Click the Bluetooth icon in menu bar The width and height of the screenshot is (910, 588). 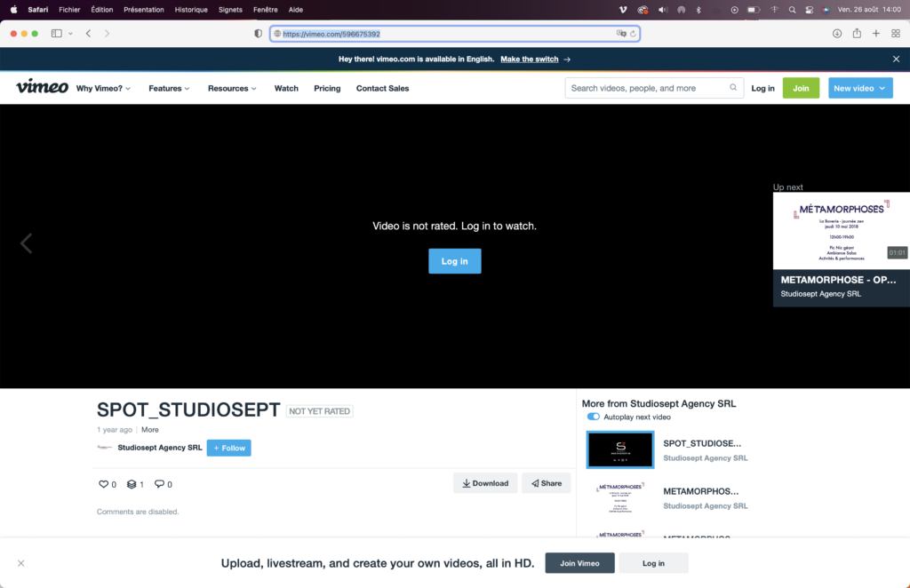[x=698, y=10]
